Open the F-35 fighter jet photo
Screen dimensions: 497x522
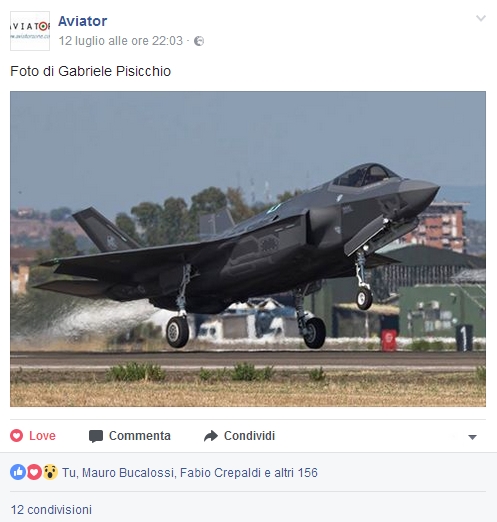point(248,249)
